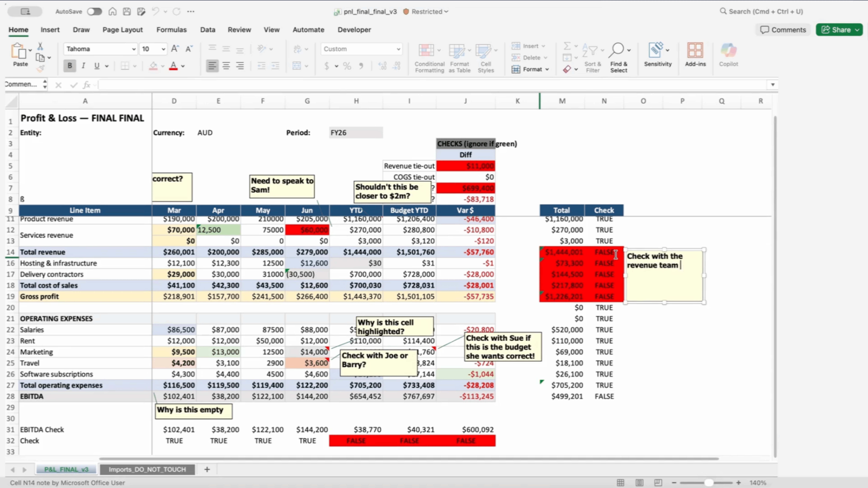Open the Comments button
This screenshot has height=488, width=868.
click(783, 30)
